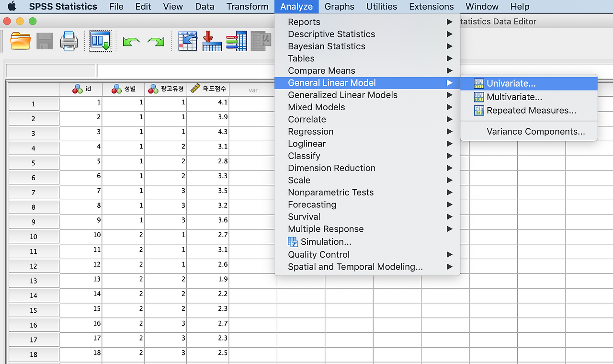Open the Graphs menu

click(x=340, y=6)
